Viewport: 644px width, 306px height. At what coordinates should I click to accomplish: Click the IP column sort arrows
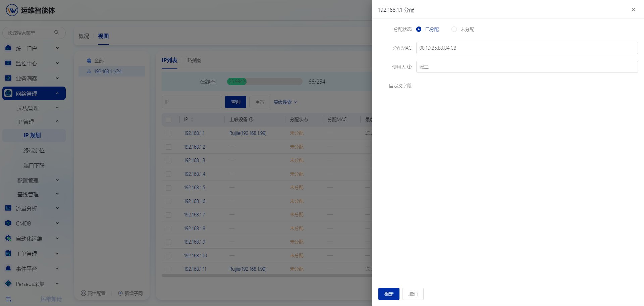pyautogui.click(x=192, y=119)
